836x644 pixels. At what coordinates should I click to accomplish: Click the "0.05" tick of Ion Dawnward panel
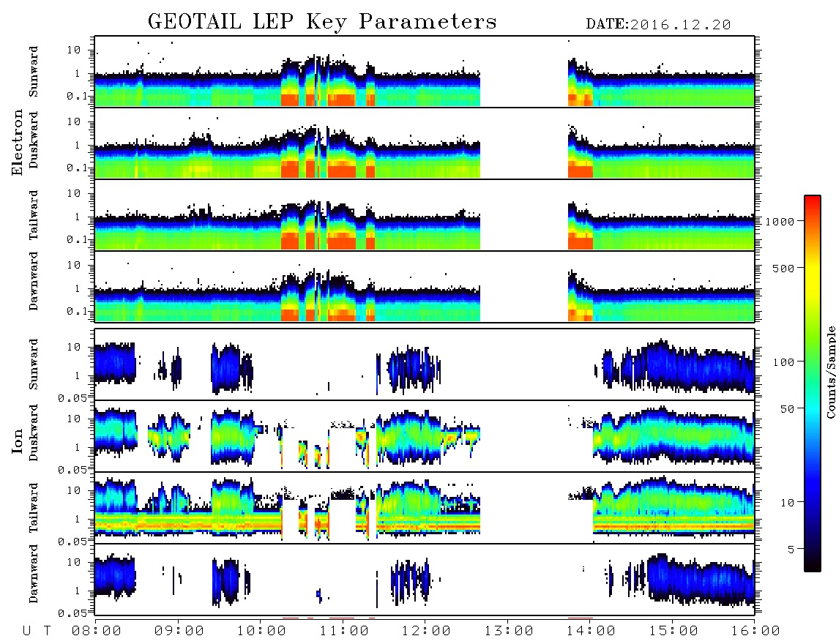[x=72, y=613]
